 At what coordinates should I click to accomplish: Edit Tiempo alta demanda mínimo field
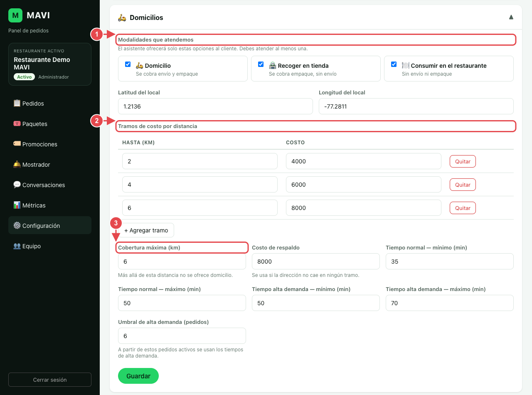point(316,303)
